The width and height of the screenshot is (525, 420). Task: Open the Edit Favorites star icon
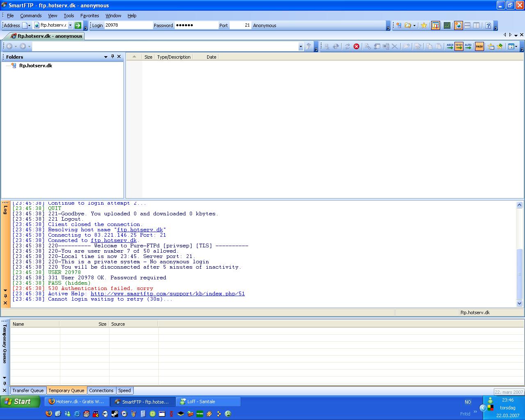(x=491, y=46)
